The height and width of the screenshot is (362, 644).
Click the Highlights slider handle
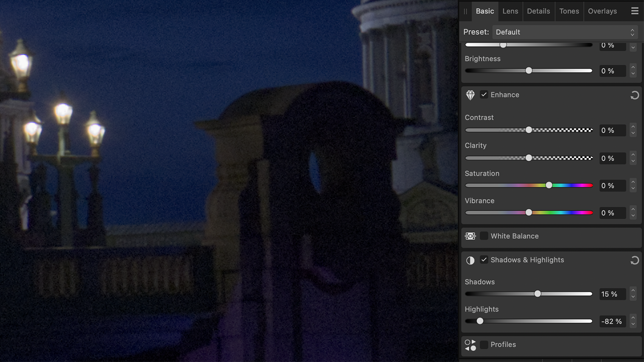pyautogui.click(x=480, y=321)
